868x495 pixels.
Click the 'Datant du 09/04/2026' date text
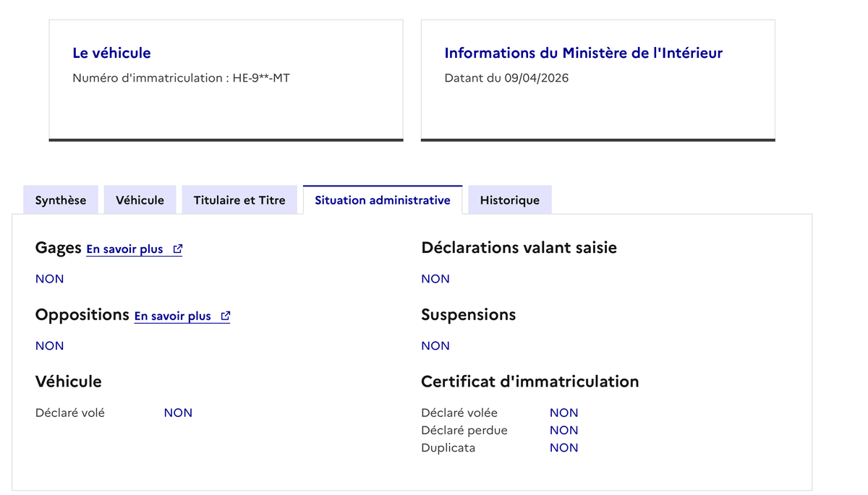coord(506,78)
